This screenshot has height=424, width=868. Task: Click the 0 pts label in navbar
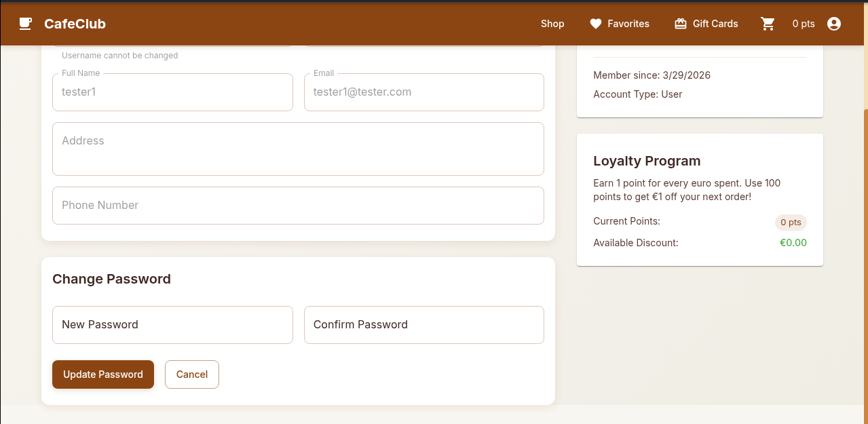[803, 24]
